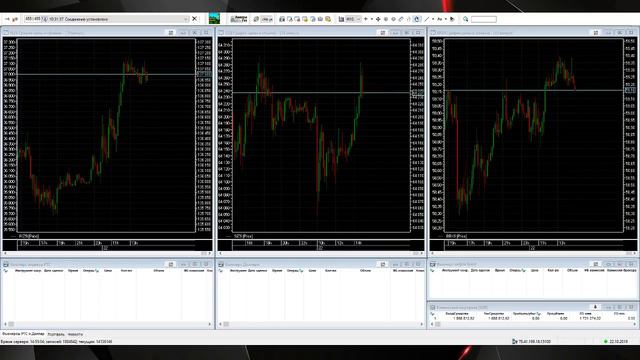Click right scroll arrow under RIZ9 chart
Image resolution: width=640 pixels, height=360 pixels.
[x=209, y=253]
